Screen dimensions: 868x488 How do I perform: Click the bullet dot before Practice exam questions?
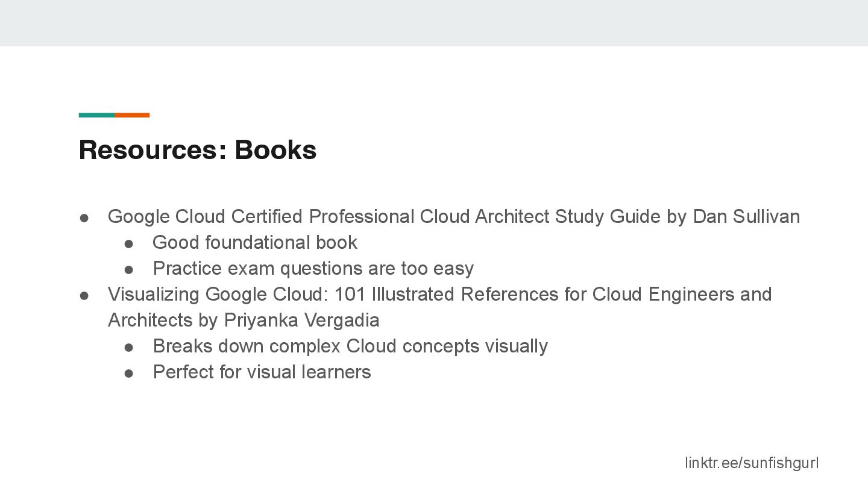(x=128, y=269)
